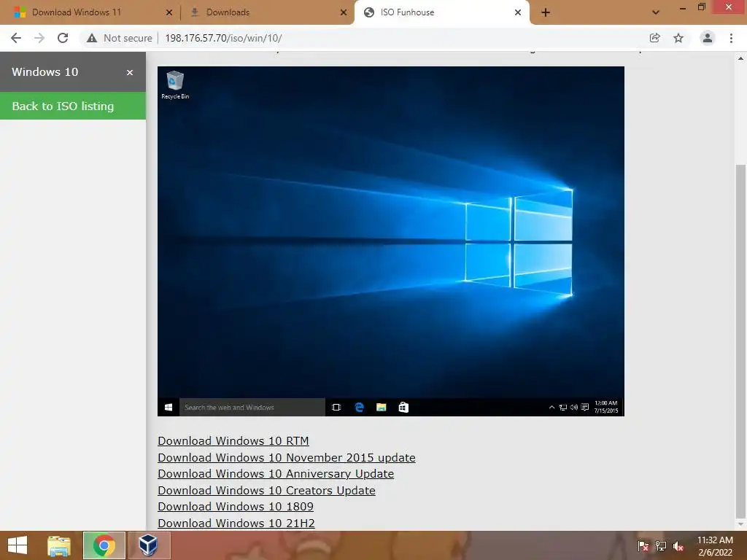Viewport: 747px width, 560px height.
Task: Open Download Windows 10 November 2015 update
Action: (286, 458)
